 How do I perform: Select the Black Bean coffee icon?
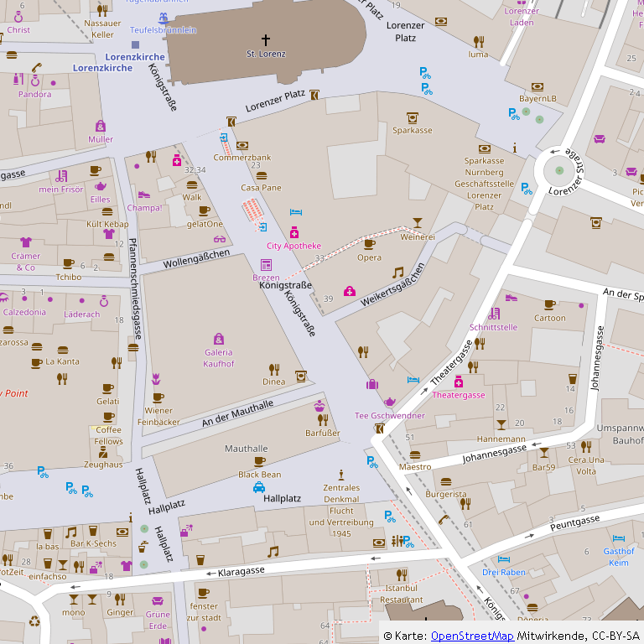(x=260, y=462)
